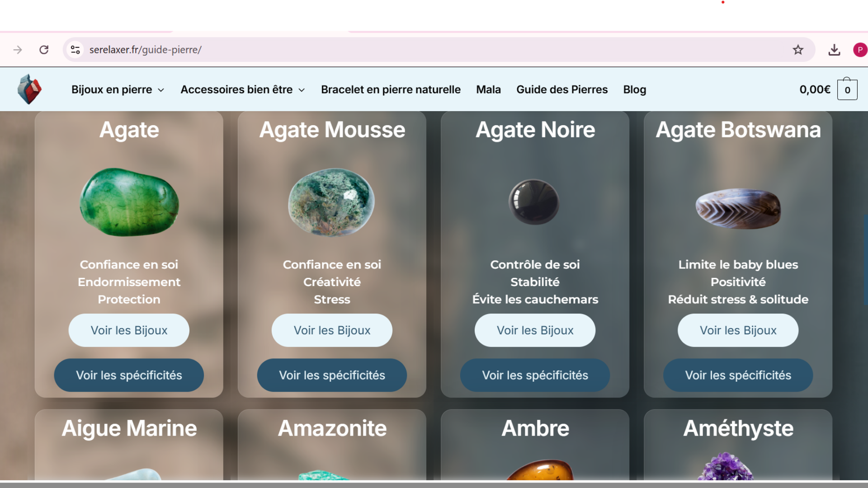This screenshot has width=868, height=488.
Task: Click Voir les spécificités for Agate Mousse
Action: (332, 375)
